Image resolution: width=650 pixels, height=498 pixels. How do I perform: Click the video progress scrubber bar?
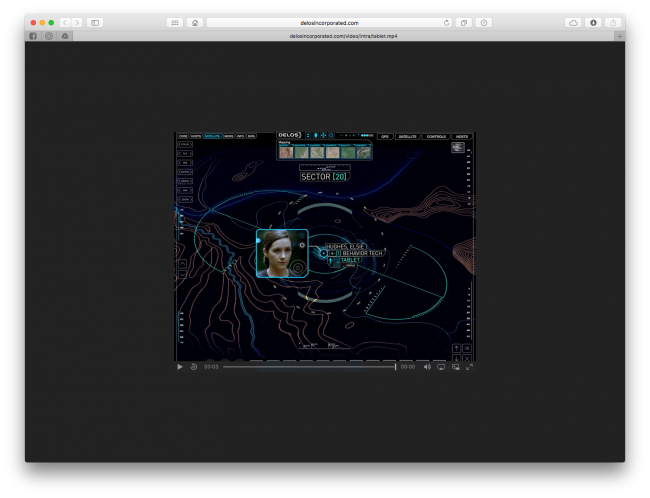point(309,367)
